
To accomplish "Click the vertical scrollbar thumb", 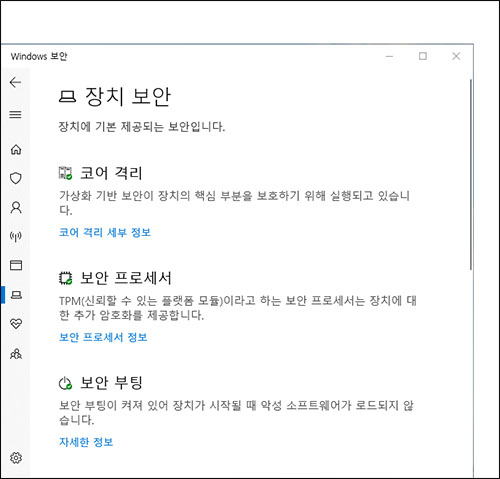I will click(471, 174).
